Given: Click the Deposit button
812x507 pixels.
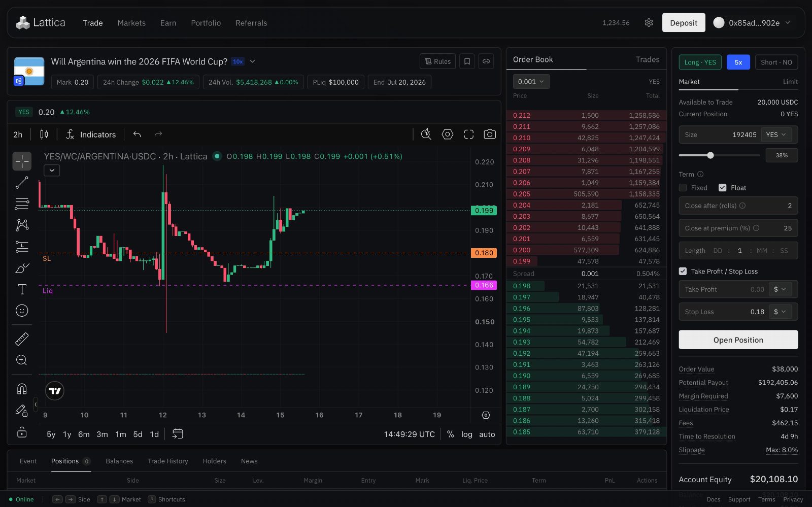Looking at the screenshot, I should [684, 23].
